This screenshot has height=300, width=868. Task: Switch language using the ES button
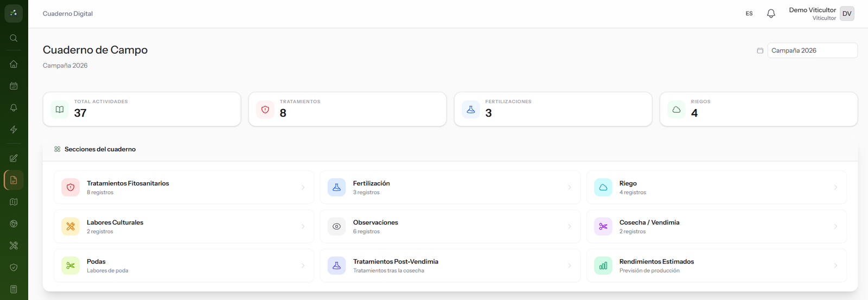[x=749, y=14]
